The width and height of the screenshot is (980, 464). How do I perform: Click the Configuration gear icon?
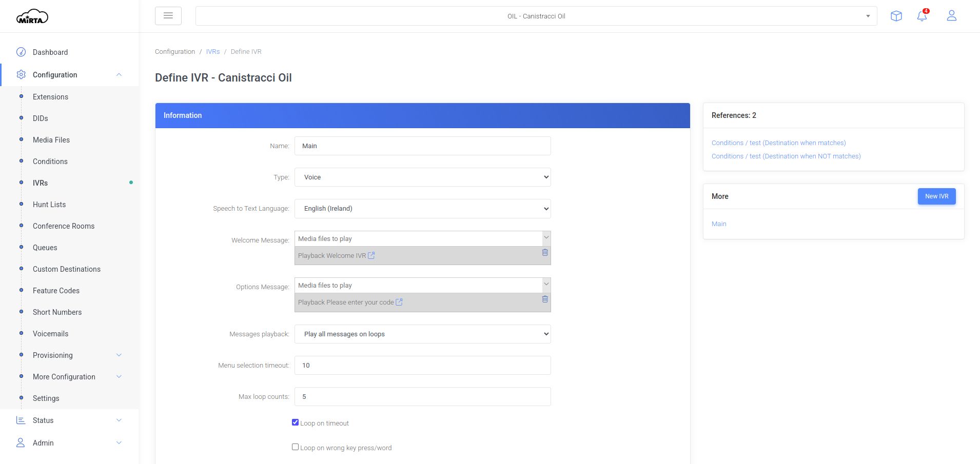point(21,74)
